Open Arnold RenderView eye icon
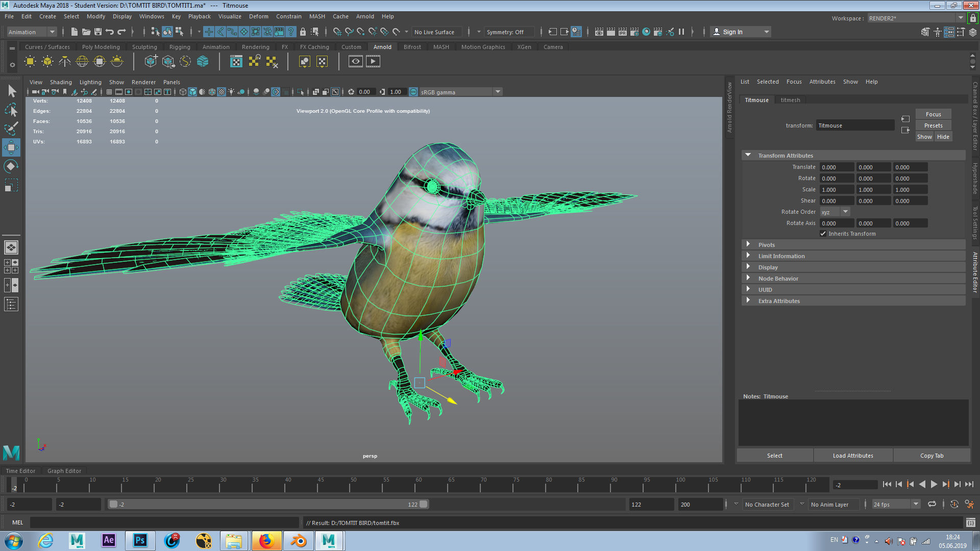The image size is (980, 551). pyautogui.click(x=356, y=62)
